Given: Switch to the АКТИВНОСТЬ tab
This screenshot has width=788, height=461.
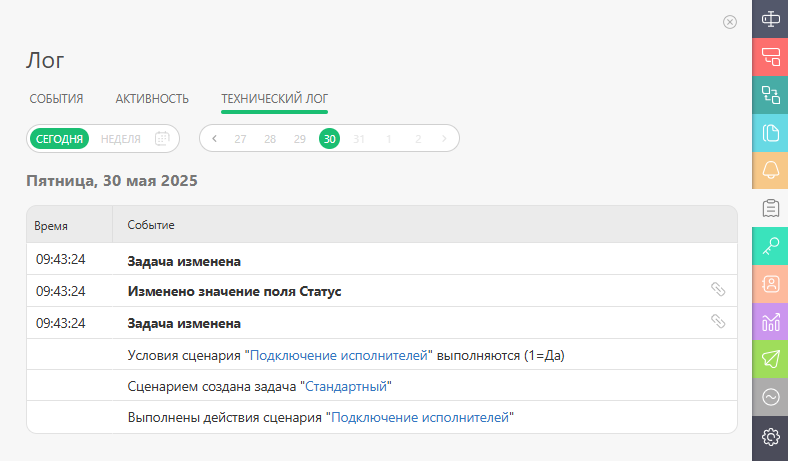Looking at the screenshot, I should click(152, 99).
